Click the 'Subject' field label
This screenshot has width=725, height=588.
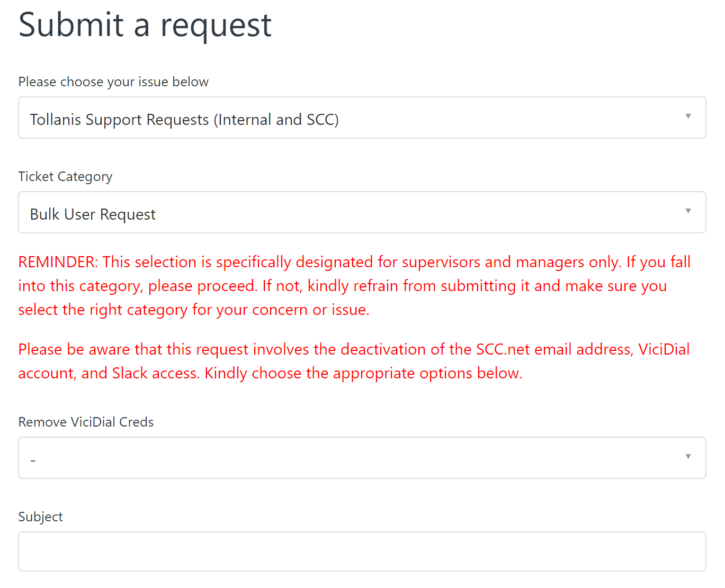[x=40, y=517]
